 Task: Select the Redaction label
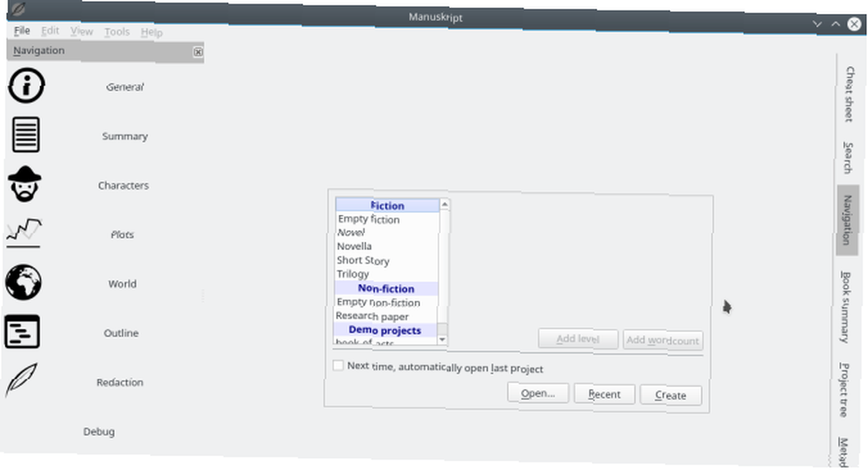[x=120, y=382]
